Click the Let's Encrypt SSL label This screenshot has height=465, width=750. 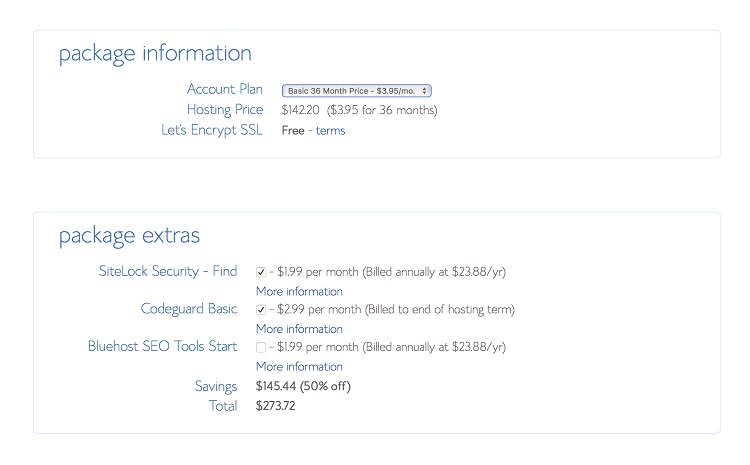pyautogui.click(x=211, y=130)
